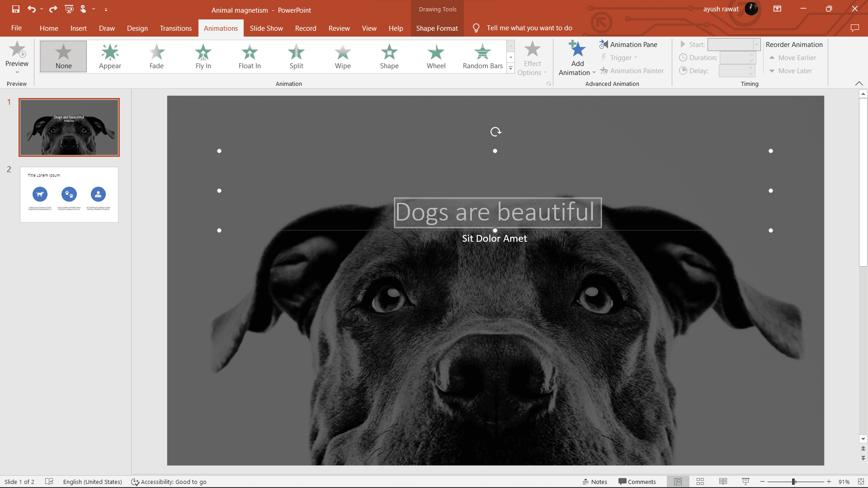Open the Shape Format tab

tap(437, 28)
